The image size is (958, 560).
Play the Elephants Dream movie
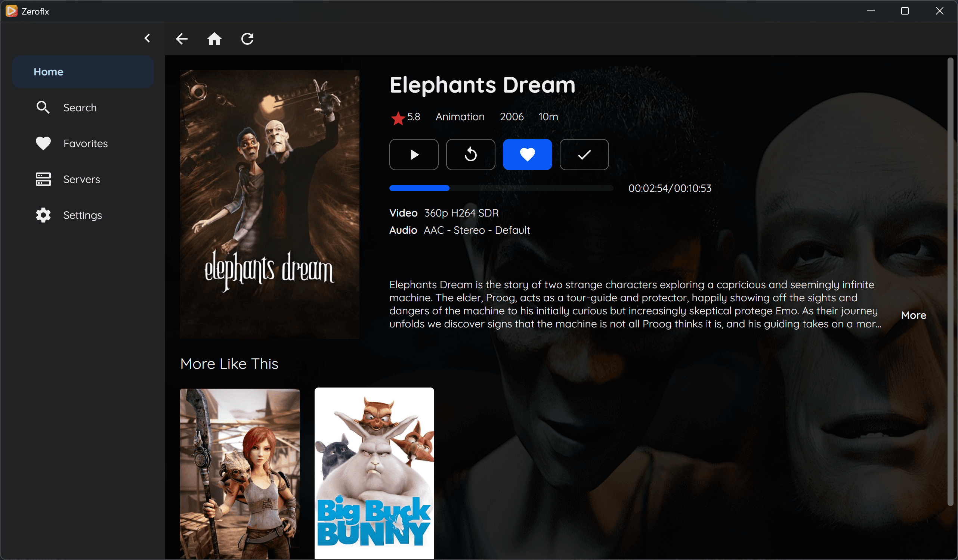coord(414,155)
